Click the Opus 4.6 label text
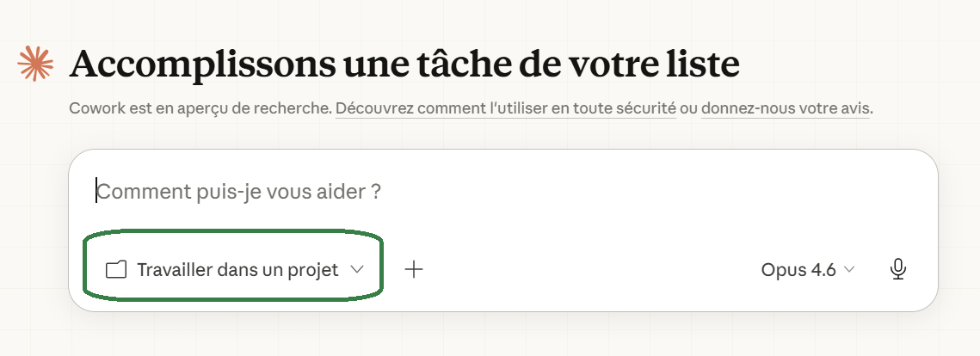The image size is (980, 356). (798, 270)
